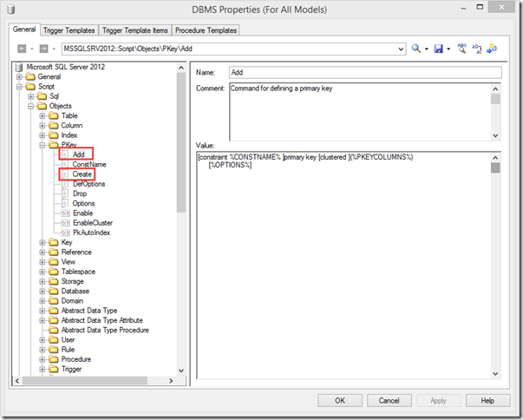Collapse the PKey folder node
Viewport: 523px width, 420px height.
pyautogui.click(x=42, y=145)
